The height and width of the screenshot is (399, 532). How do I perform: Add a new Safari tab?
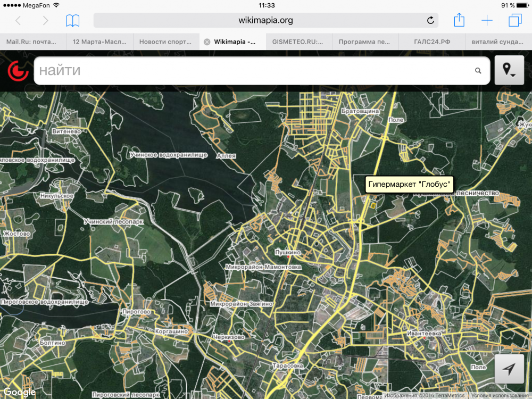click(x=487, y=21)
